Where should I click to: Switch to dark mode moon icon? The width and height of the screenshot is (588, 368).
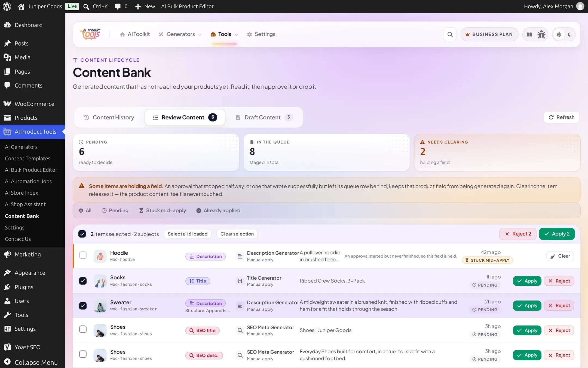coord(569,35)
